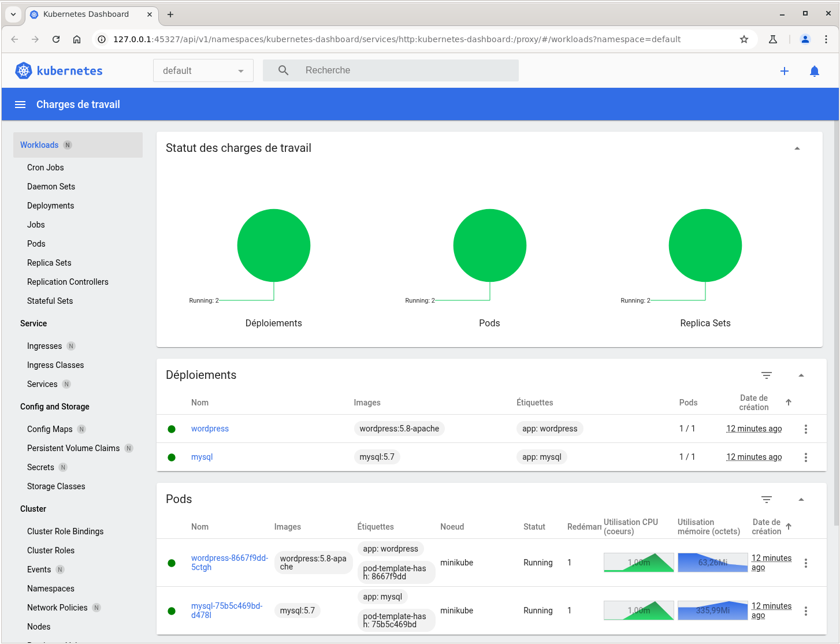Sort Pods by Date de création arrow
The height and width of the screenshot is (644, 840).
789,526
